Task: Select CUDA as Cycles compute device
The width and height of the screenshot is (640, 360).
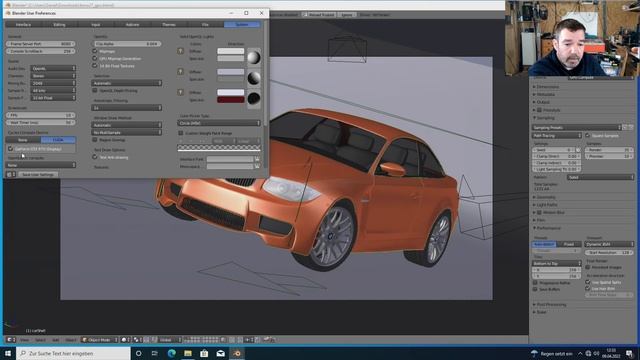Action: [58, 140]
